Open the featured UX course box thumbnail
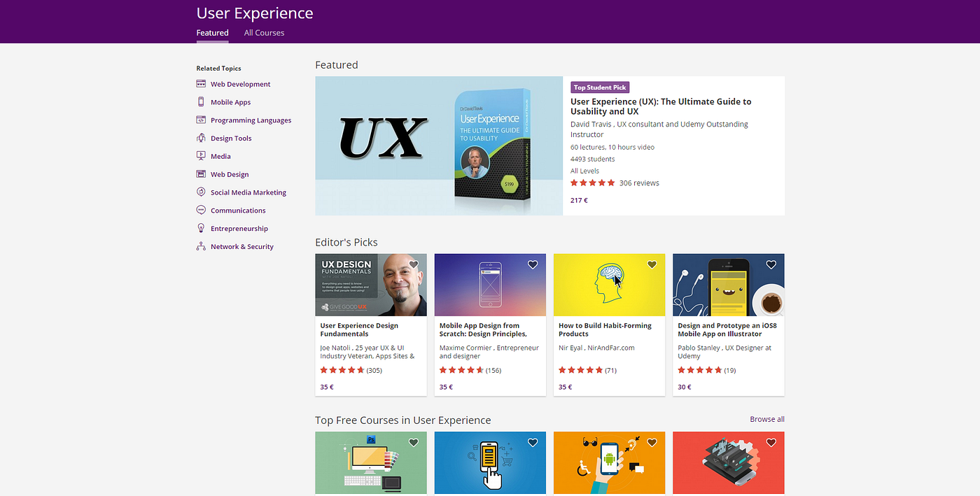The image size is (980, 496). tap(439, 146)
